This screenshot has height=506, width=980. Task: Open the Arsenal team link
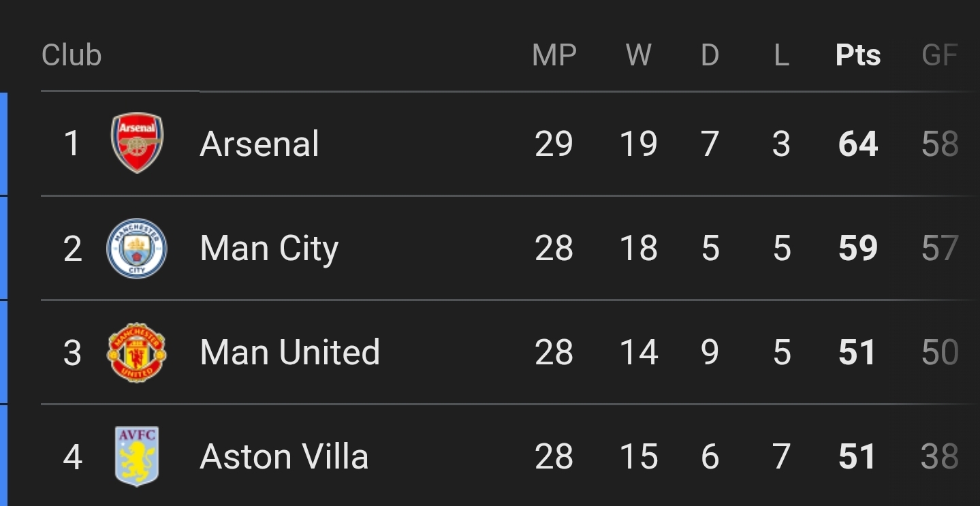259,144
